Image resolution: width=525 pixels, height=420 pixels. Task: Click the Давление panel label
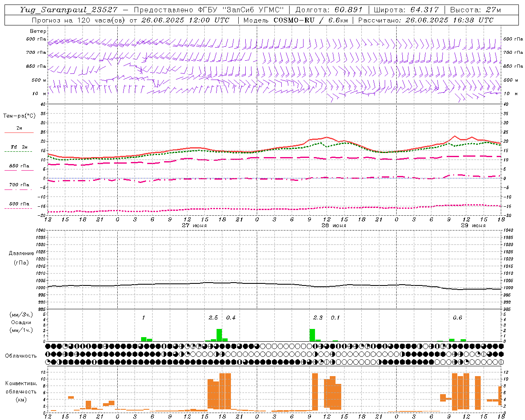21,253
